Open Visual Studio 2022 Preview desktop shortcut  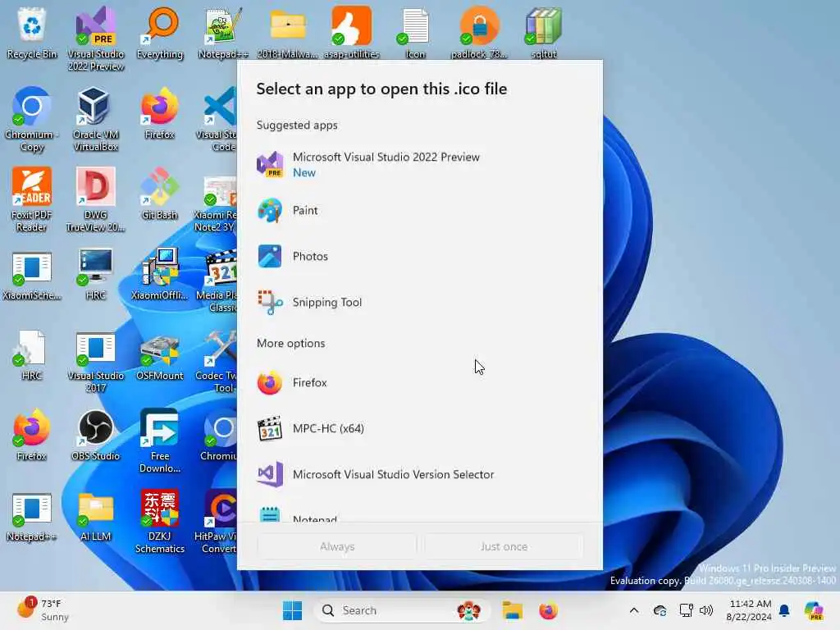click(x=95, y=39)
